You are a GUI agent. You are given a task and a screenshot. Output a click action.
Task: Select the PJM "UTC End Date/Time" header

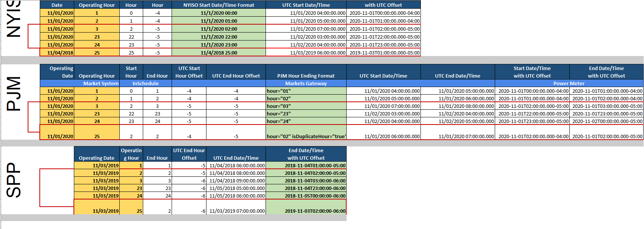point(458,72)
